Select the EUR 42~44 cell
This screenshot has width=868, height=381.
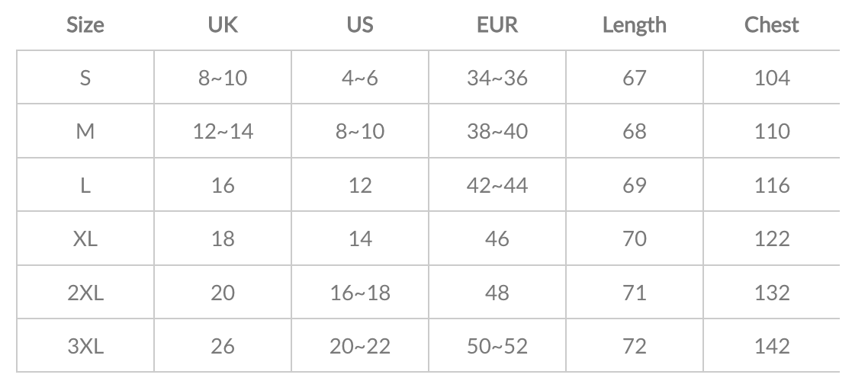click(x=497, y=185)
